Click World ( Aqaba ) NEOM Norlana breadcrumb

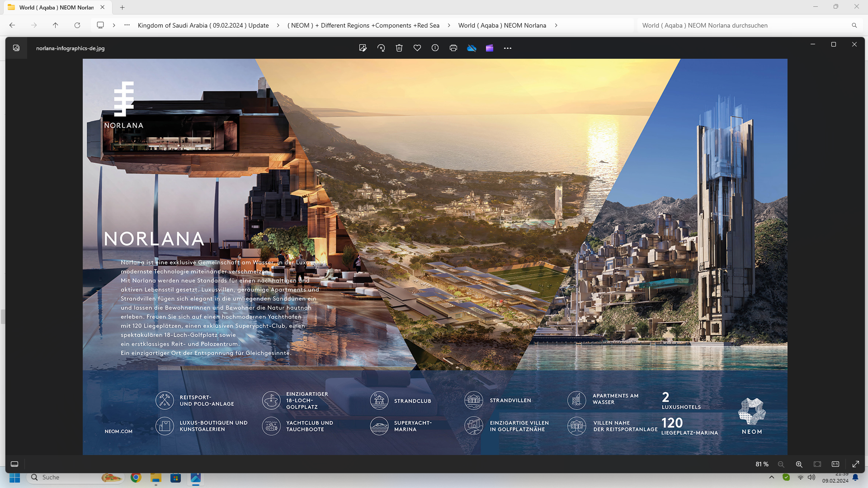pyautogui.click(x=502, y=25)
